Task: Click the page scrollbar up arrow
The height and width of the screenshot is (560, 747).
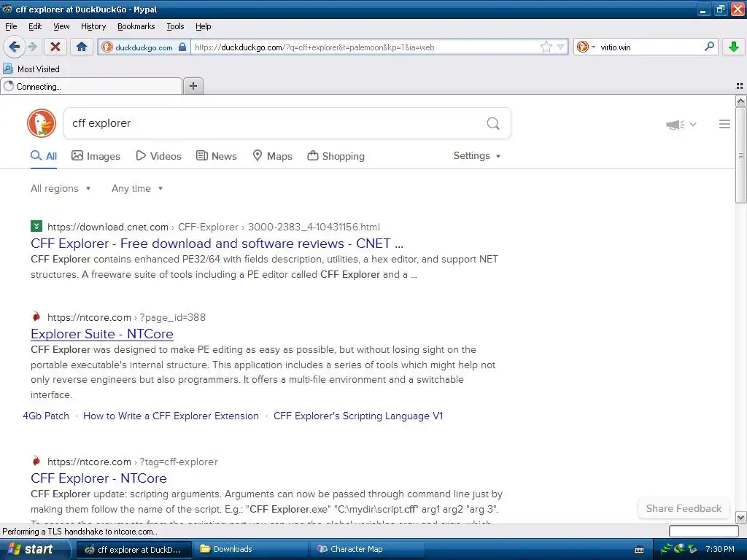Action: pos(740,101)
